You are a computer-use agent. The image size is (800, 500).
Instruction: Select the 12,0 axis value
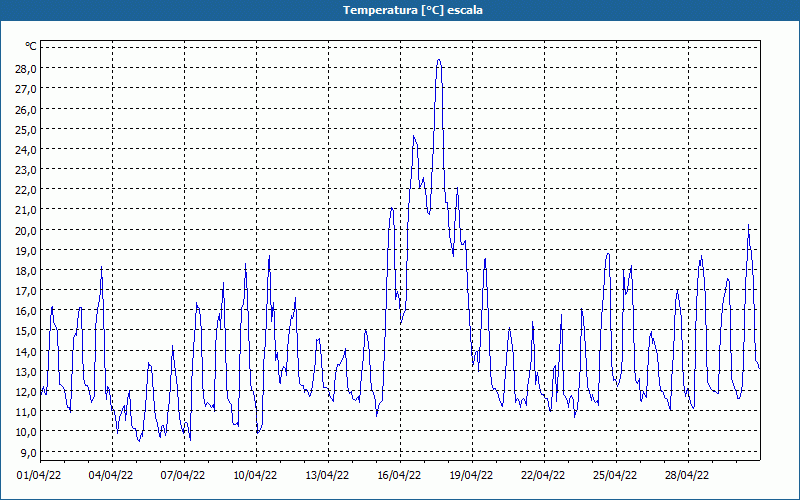click(x=26, y=391)
